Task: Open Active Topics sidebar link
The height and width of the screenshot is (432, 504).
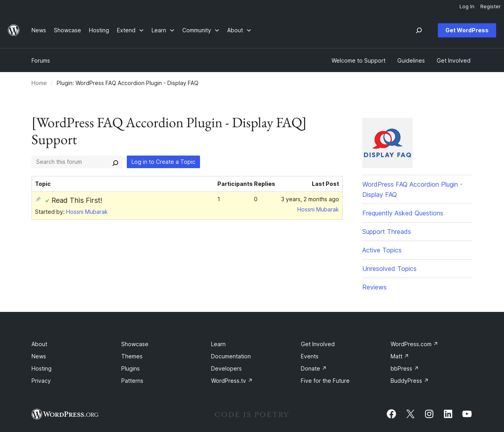Action: pos(382,250)
